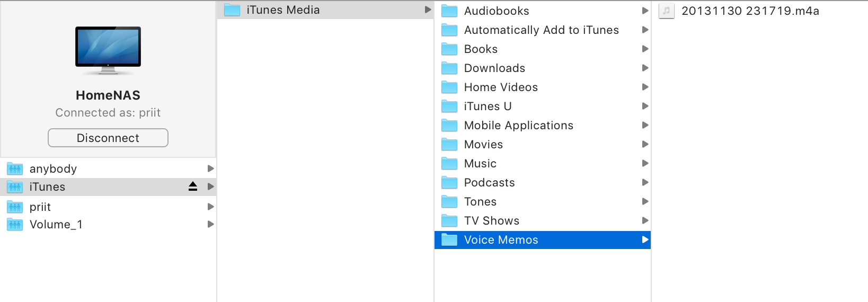868x302 pixels.
Task: Click the eject icon next to iTunes share
Action: [x=193, y=186]
